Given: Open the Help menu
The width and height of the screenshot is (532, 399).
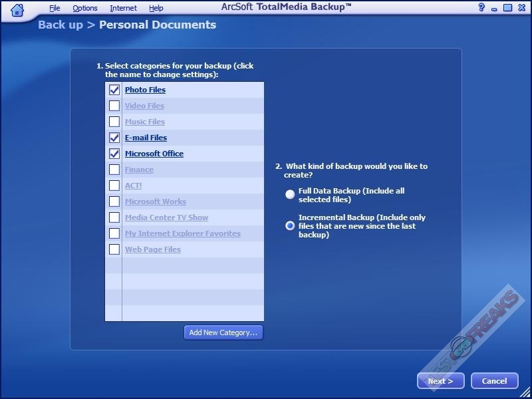Looking at the screenshot, I should click(156, 8).
